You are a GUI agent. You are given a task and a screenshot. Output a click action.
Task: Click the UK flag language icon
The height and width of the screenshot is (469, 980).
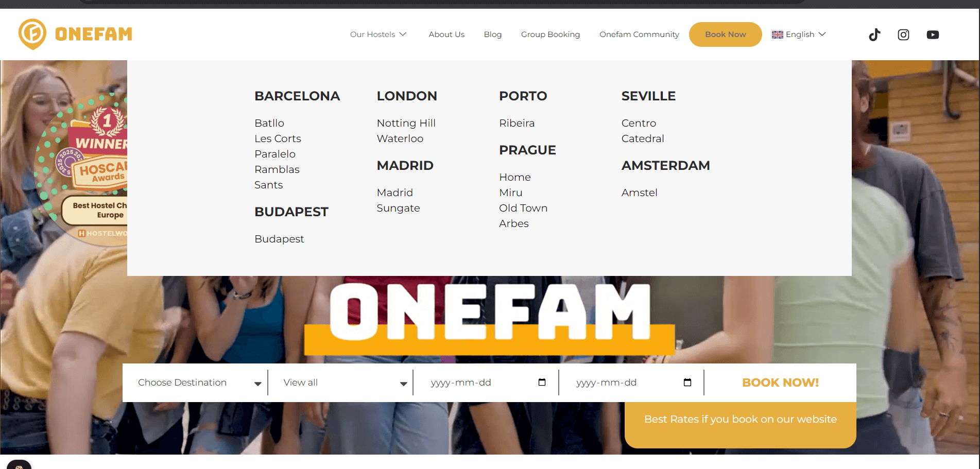[x=777, y=34]
